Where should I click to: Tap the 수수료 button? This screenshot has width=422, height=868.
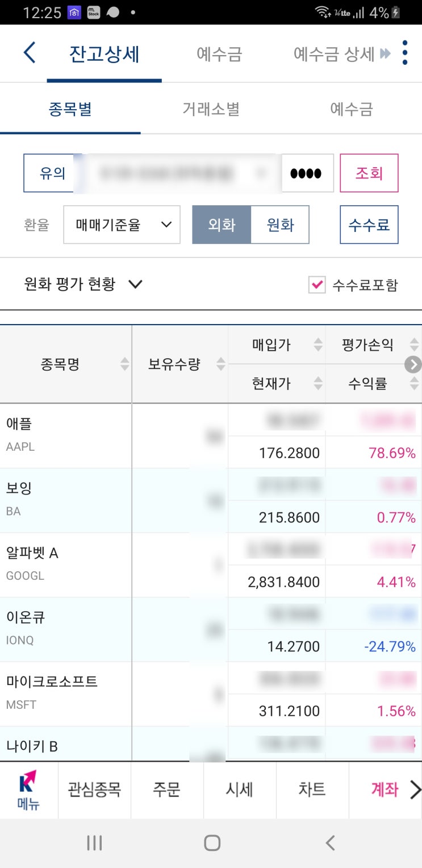pos(369,225)
